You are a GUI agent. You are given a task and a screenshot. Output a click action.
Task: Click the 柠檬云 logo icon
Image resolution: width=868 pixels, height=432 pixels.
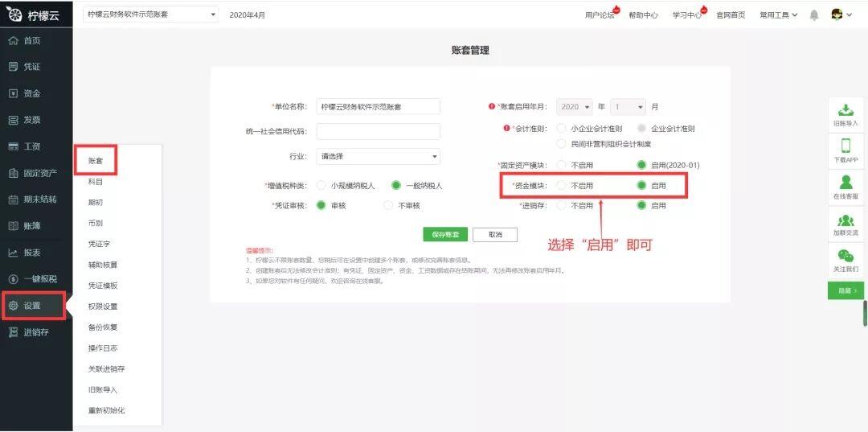click(x=14, y=14)
